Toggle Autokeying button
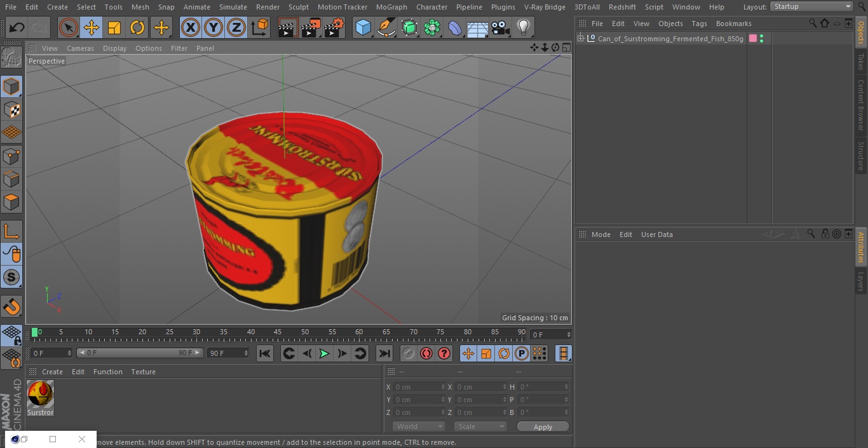The image size is (868, 448). pos(426,353)
